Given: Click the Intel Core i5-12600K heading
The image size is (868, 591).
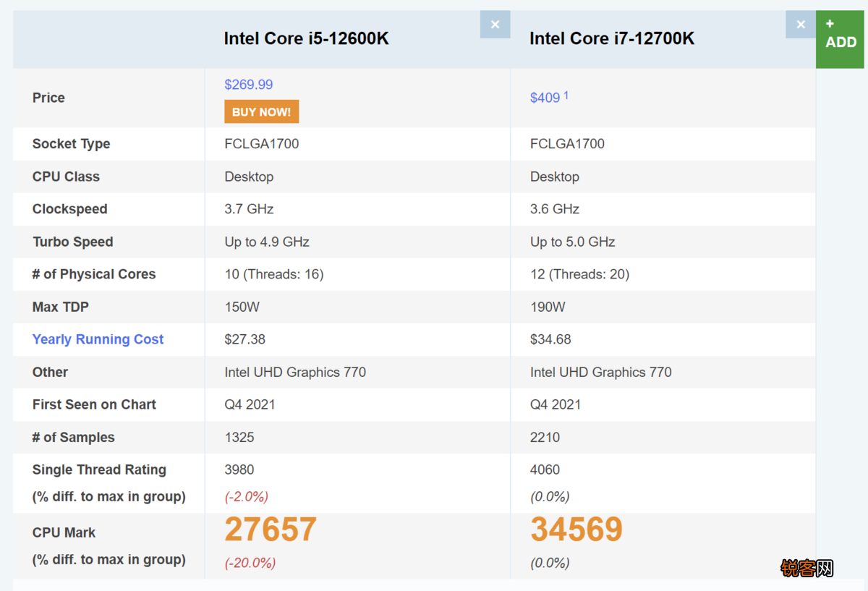Looking at the screenshot, I should (306, 39).
